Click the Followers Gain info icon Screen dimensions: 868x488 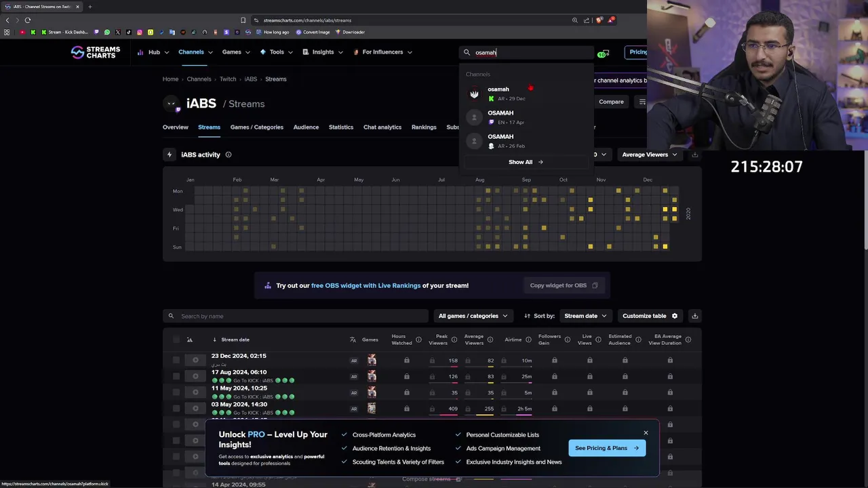click(568, 340)
